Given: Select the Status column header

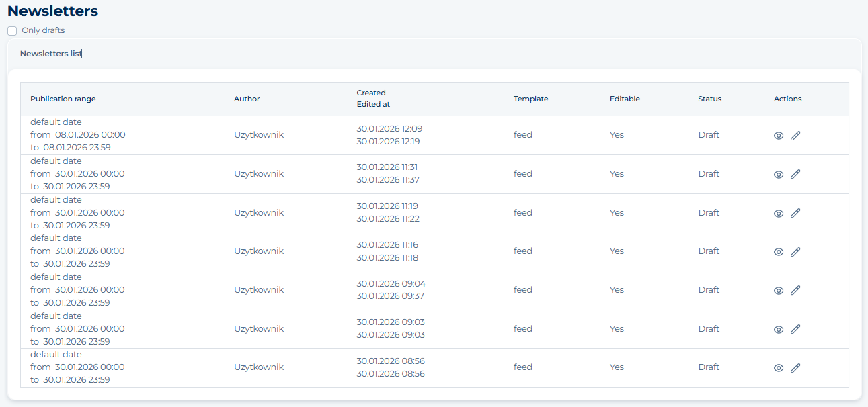Looking at the screenshot, I should 709,99.
